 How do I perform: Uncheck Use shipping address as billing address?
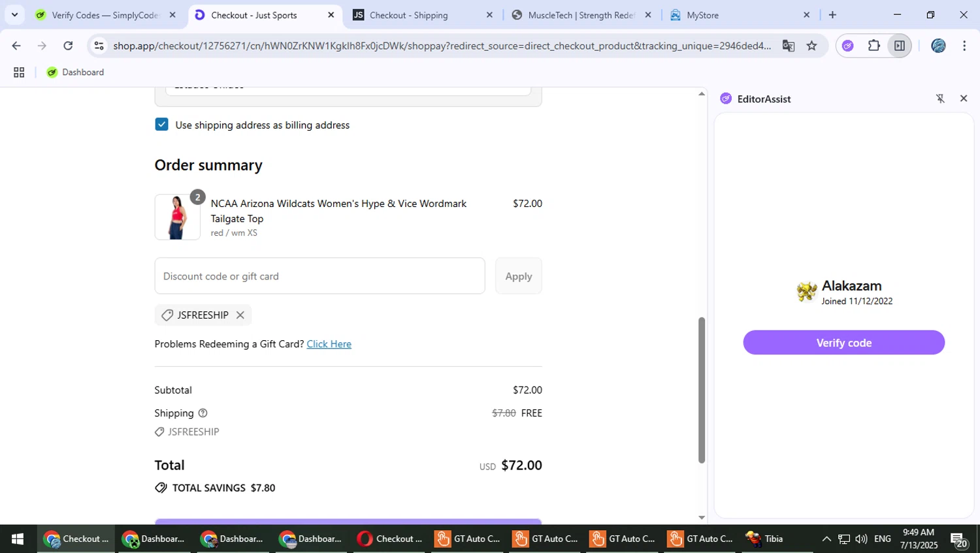tap(162, 125)
